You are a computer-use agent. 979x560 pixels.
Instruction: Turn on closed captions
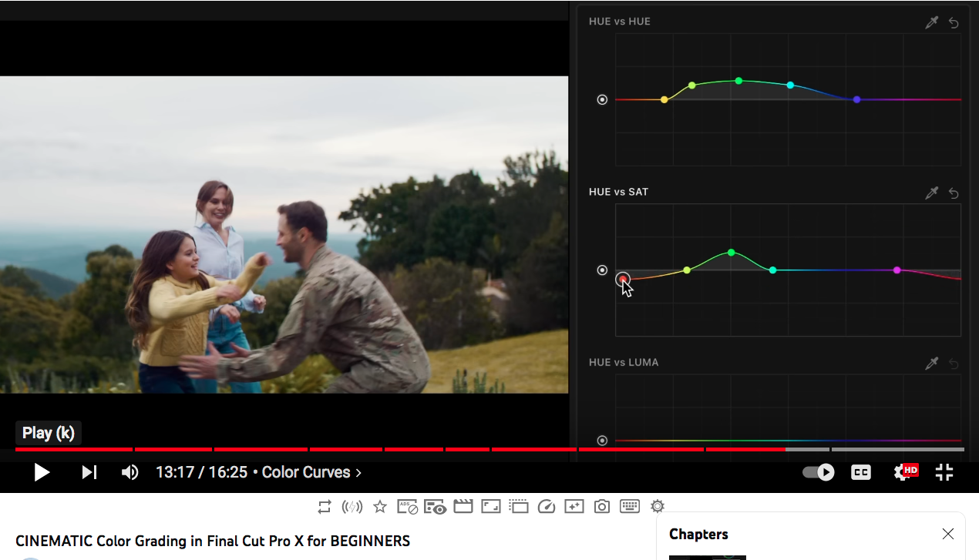click(861, 472)
